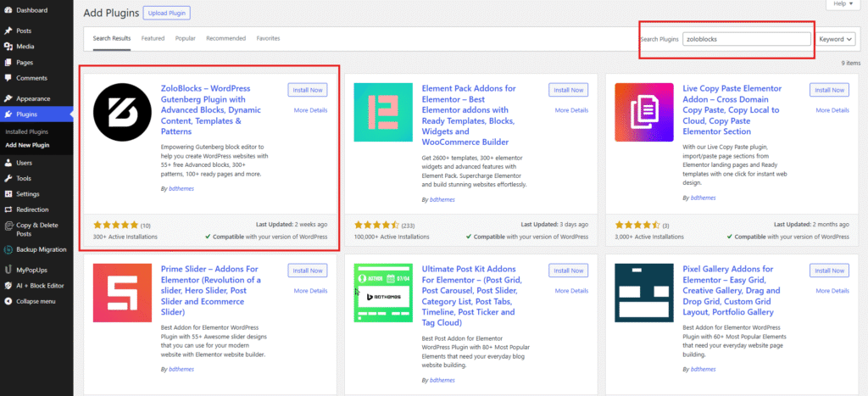Image resolution: width=868 pixels, height=396 pixels.
Task: Click the Prime Slider plugin logo
Action: click(122, 293)
